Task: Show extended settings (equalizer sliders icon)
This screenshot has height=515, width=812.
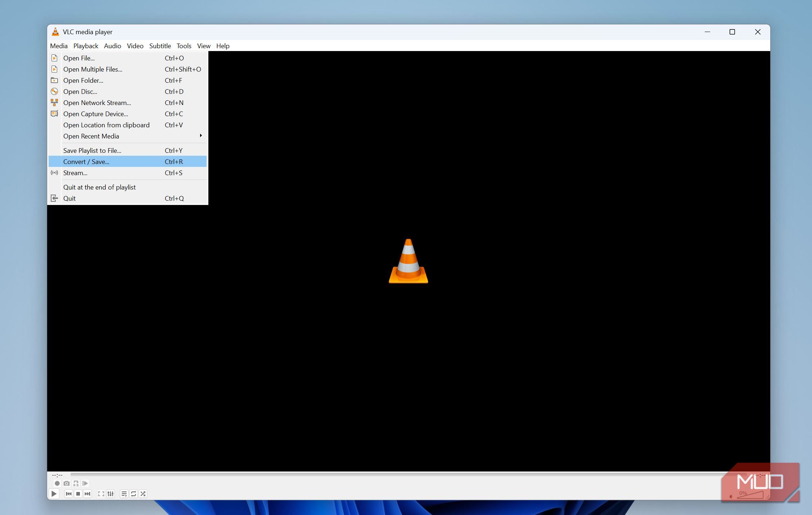Action: click(110, 494)
